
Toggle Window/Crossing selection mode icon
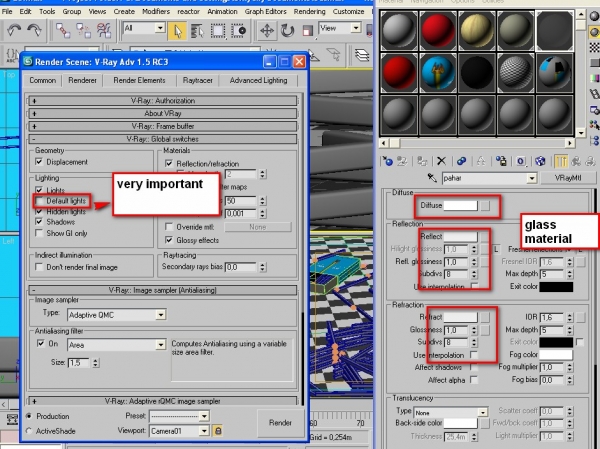point(238,31)
